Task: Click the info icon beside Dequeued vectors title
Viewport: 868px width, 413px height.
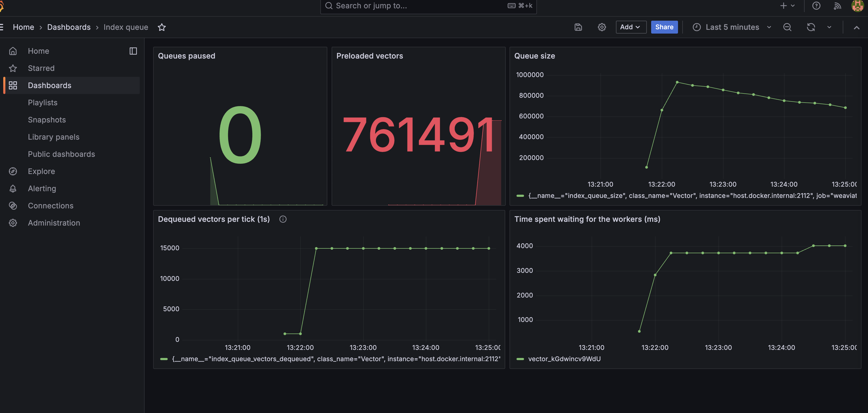Action: [283, 219]
